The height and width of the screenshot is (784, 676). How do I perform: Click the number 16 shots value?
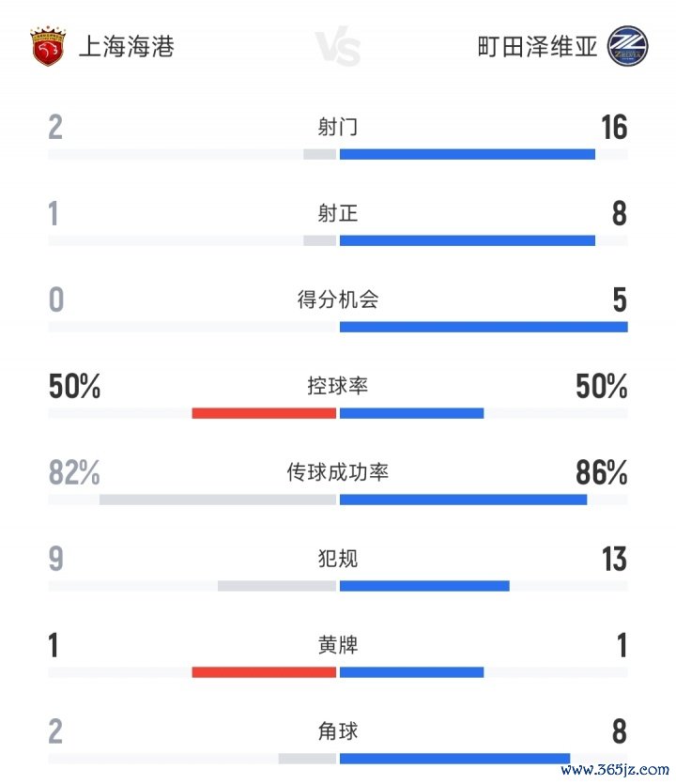[x=614, y=128]
